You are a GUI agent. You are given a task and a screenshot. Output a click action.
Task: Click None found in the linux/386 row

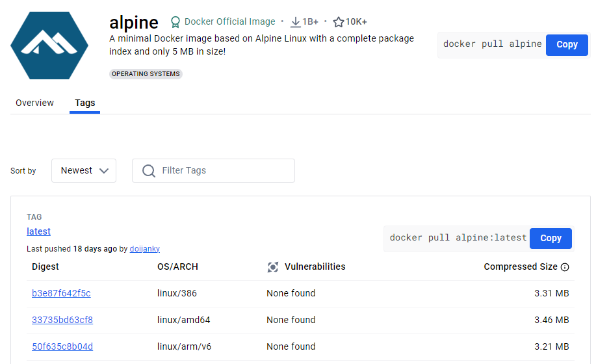pyautogui.click(x=291, y=293)
